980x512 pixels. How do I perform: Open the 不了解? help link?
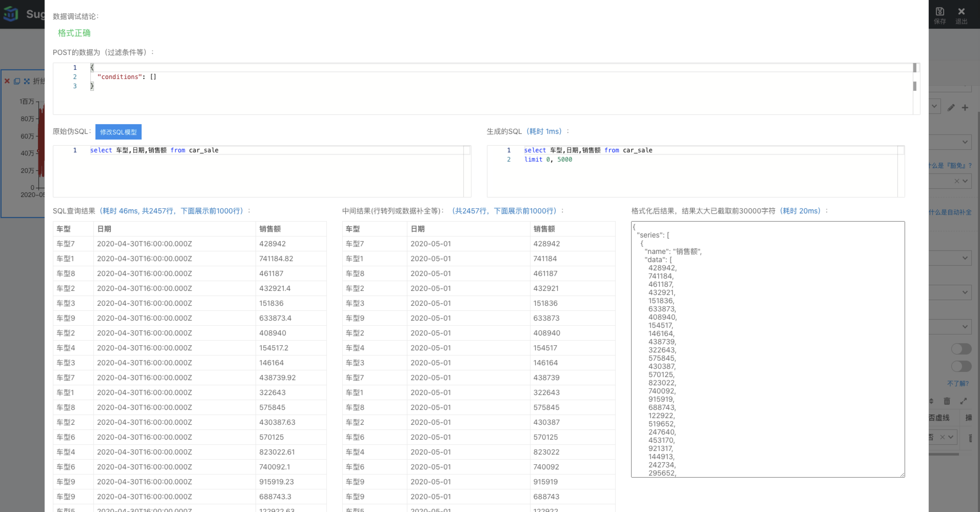[x=958, y=383]
